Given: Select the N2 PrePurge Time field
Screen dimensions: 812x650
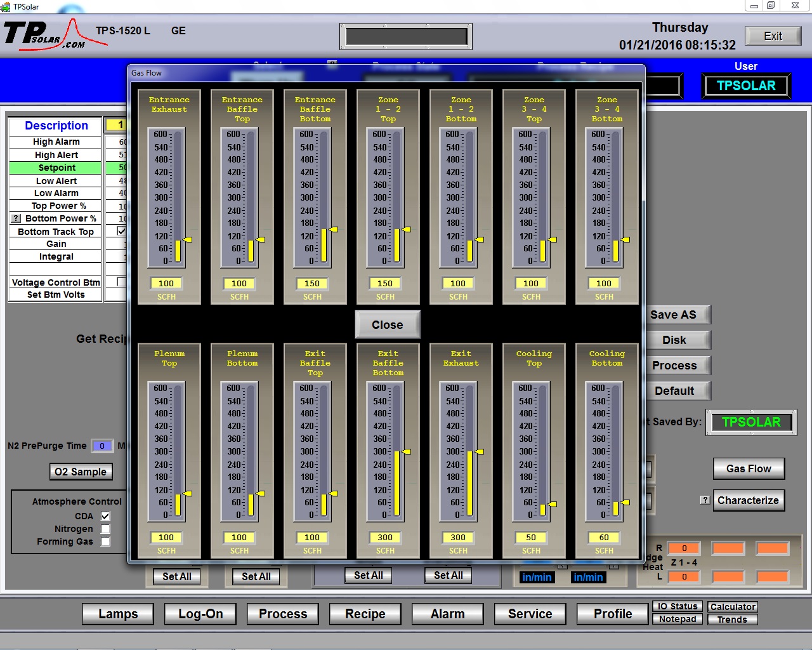Looking at the screenshot, I should (102, 446).
